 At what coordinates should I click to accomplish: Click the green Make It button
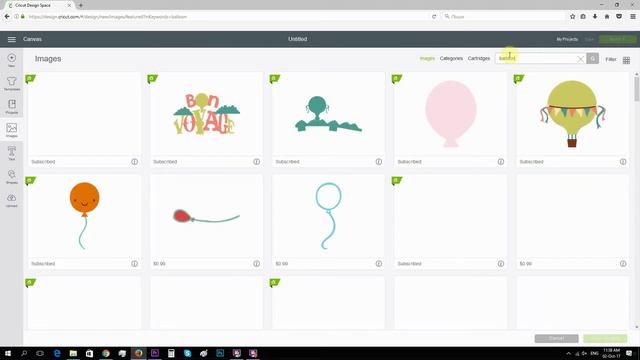[x=617, y=39]
